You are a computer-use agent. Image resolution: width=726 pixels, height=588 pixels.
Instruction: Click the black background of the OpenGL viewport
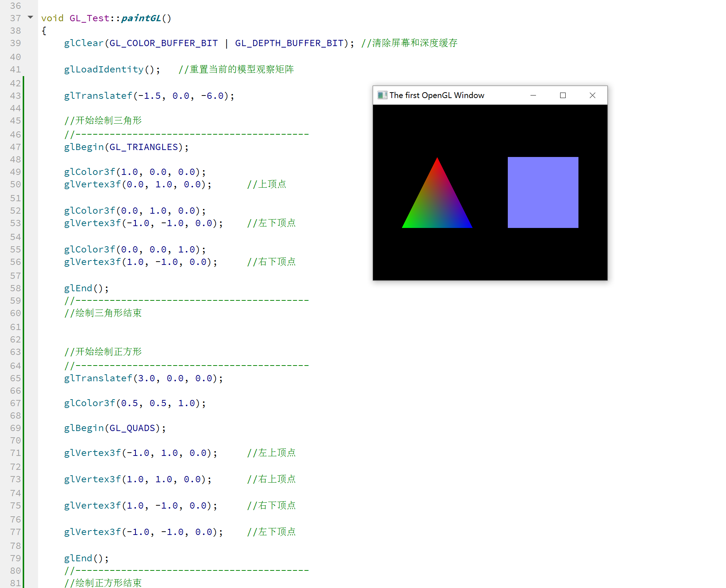490,256
